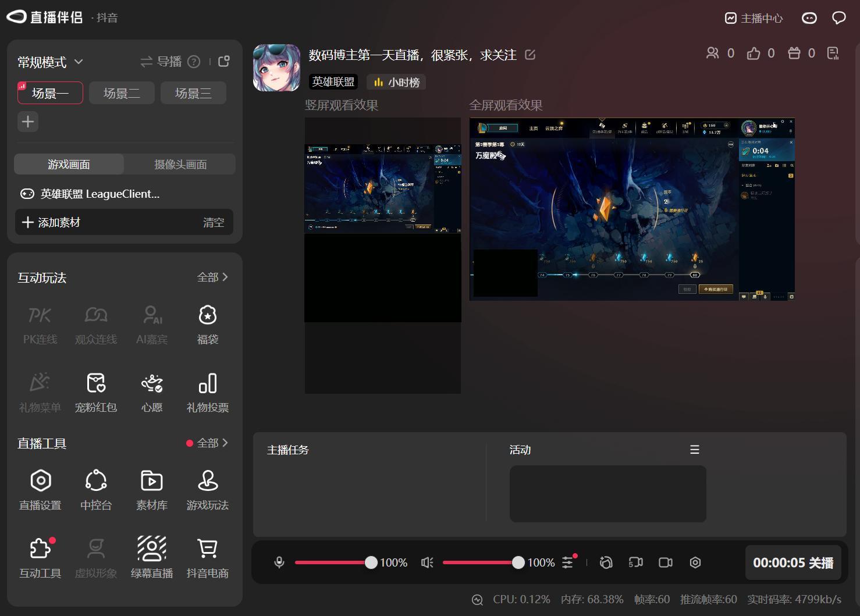Image resolution: width=860 pixels, height=616 pixels.
Task: Open the 宠粉红包 red packet
Action: (96, 393)
